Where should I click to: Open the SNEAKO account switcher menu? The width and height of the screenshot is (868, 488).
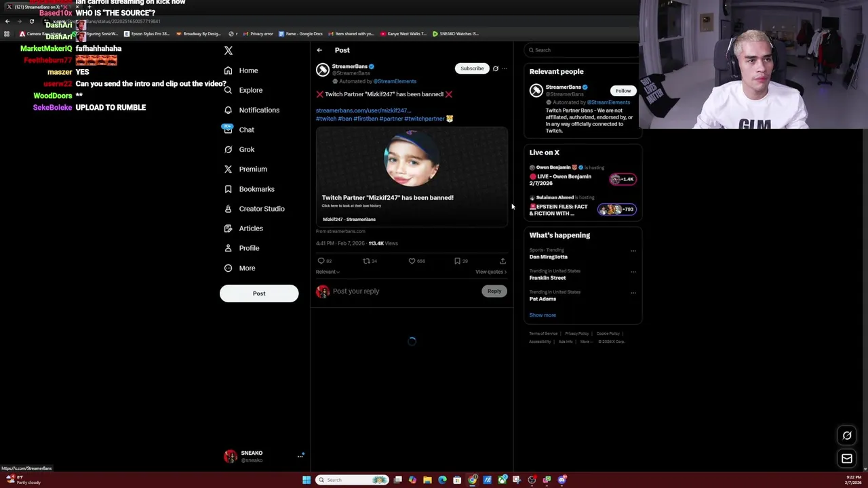tap(263, 456)
